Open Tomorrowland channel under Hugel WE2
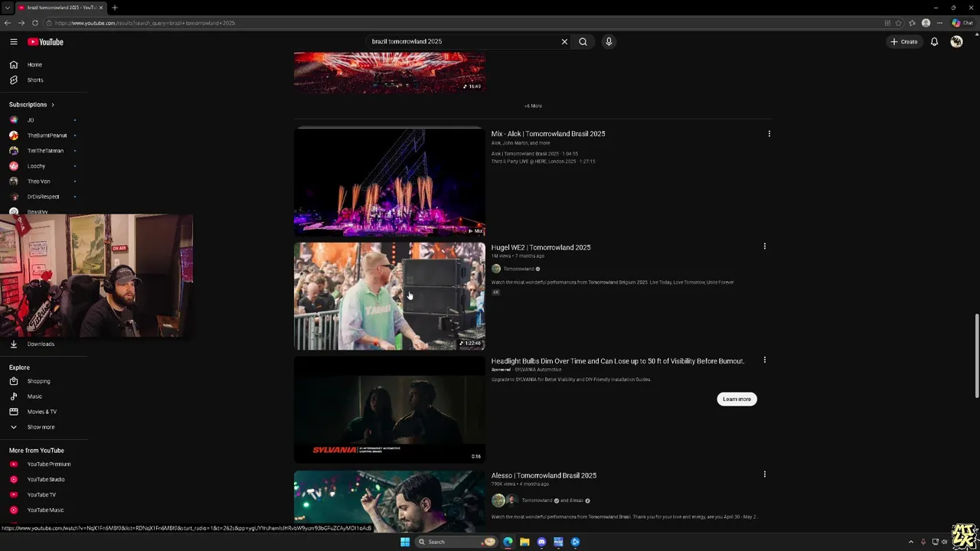The width and height of the screenshot is (980, 551). 518,269
